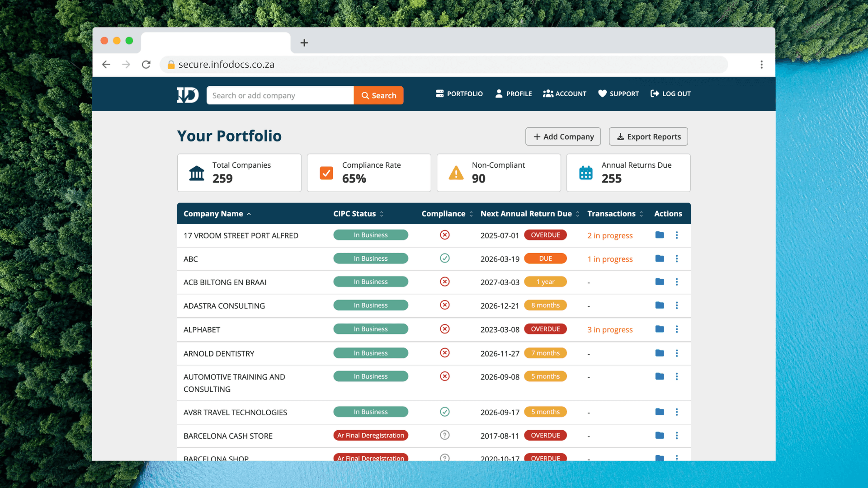Click the Add Company button
The width and height of the screenshot is (868, 488).
563,136
